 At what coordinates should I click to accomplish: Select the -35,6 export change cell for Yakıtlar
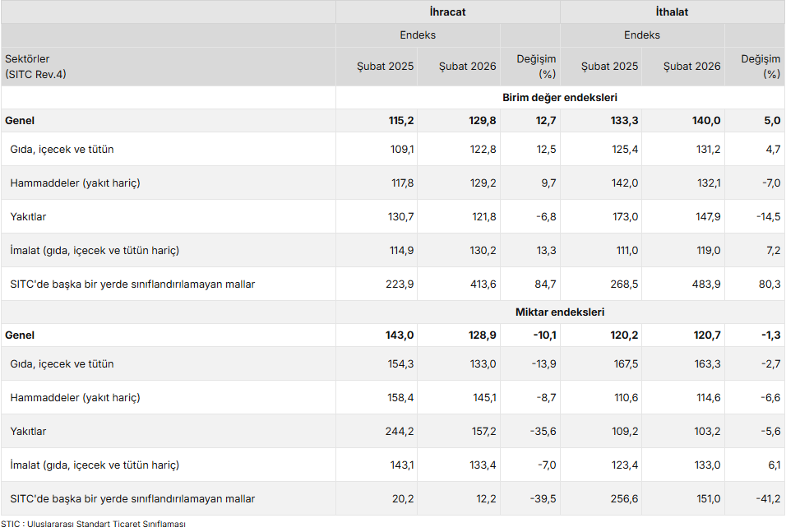coord(543,432)
